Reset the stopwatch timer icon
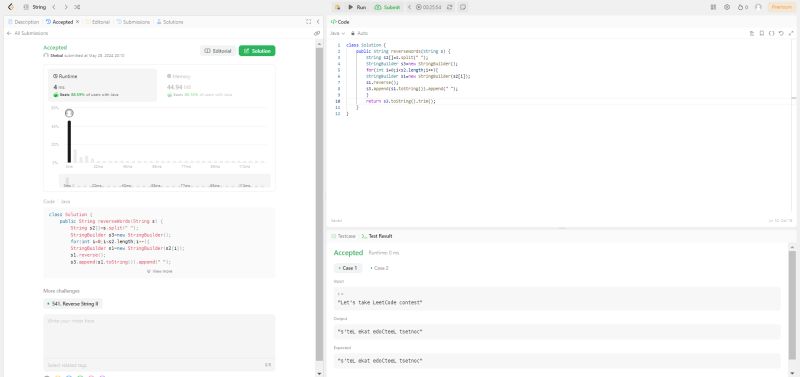The image size is (800, 377). [449, 7]
